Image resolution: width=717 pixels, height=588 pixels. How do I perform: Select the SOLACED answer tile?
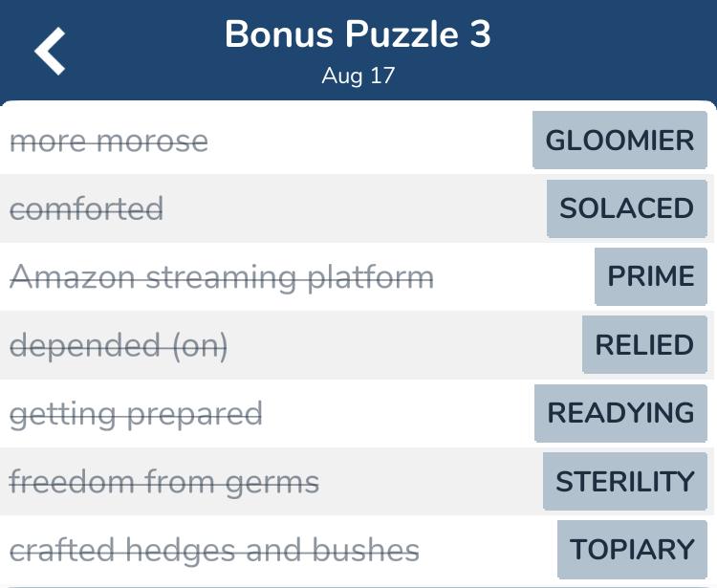click(x=626, y=208)
